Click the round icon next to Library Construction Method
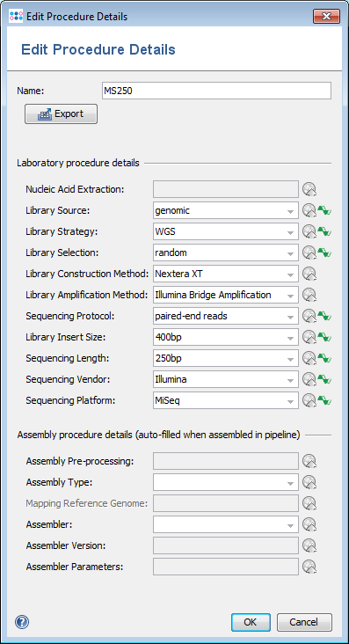 (309, 274)
